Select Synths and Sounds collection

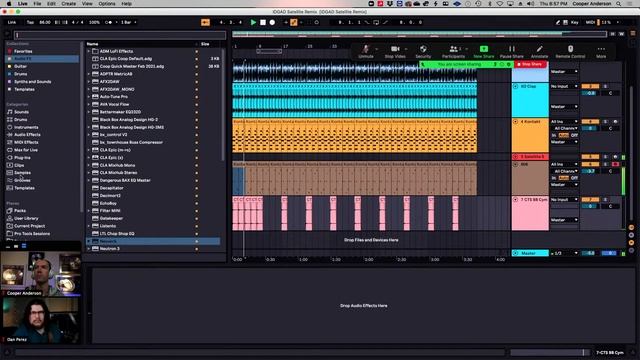pos(33,82)
